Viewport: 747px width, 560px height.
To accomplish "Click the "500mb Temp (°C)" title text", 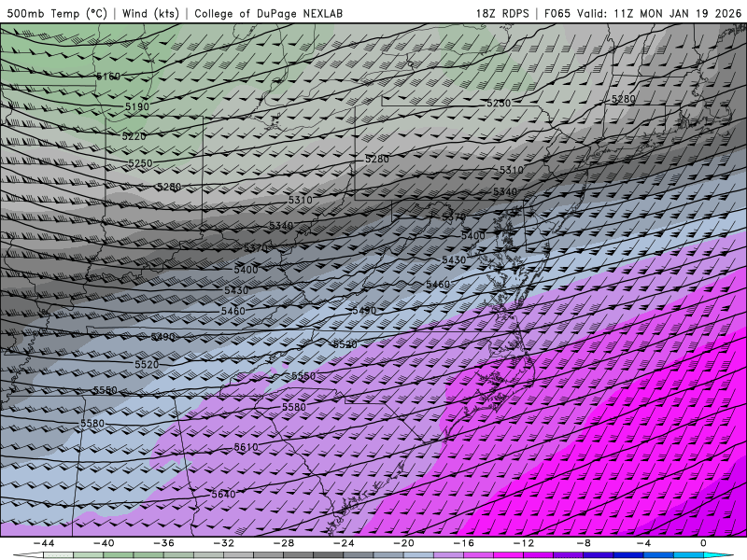I will tap(57, 13).
